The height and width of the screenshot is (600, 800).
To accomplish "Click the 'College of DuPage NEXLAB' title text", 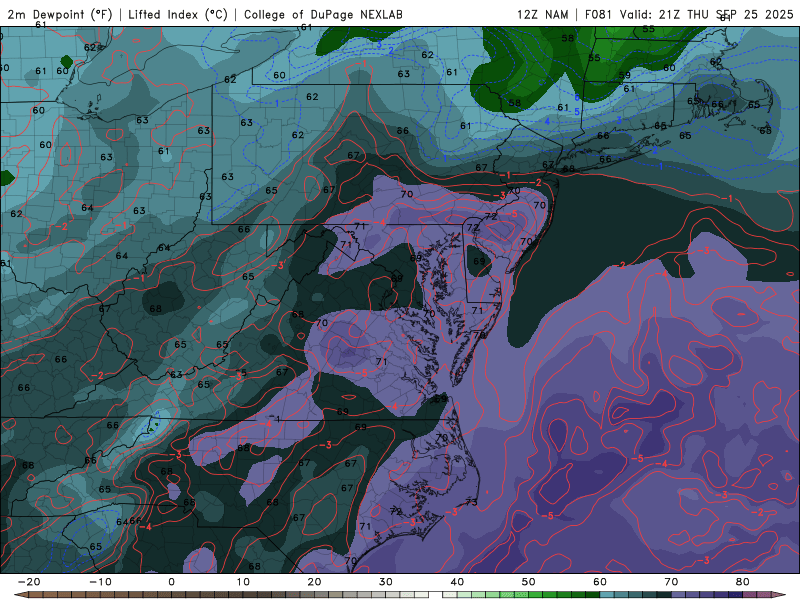I will click(x=323, y=14).
